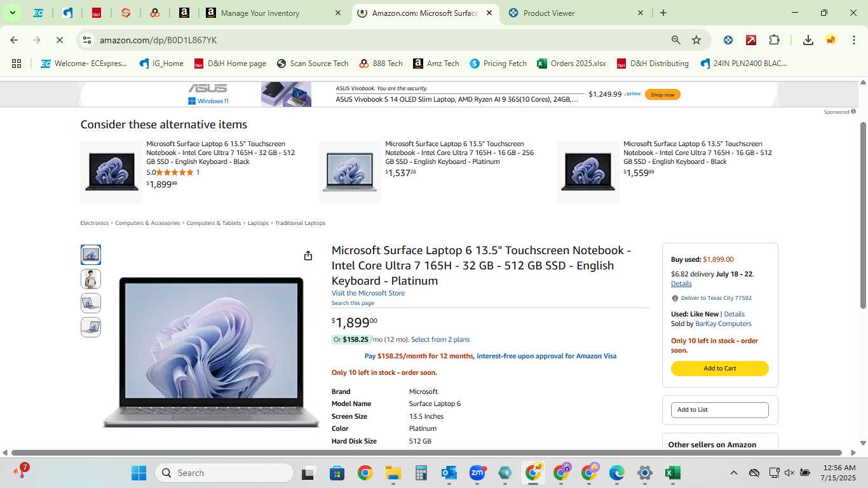
Task: Click the taskbar Search box
Action: coord(224,473)
